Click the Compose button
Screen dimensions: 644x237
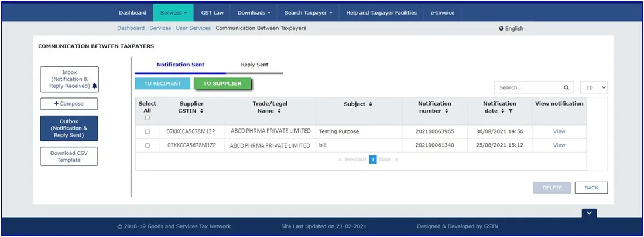[x=69, y=104]
